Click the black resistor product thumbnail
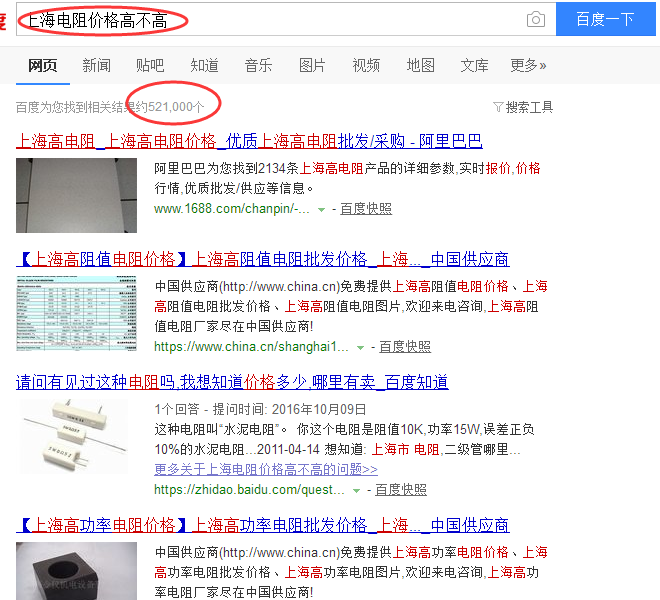Screen dimensions: 660x600 [x=77, y=571]
